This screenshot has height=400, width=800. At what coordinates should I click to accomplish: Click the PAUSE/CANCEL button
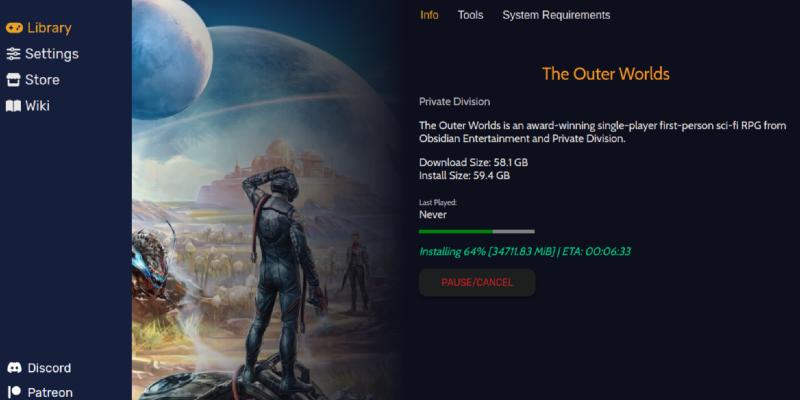tap(477, 283)
